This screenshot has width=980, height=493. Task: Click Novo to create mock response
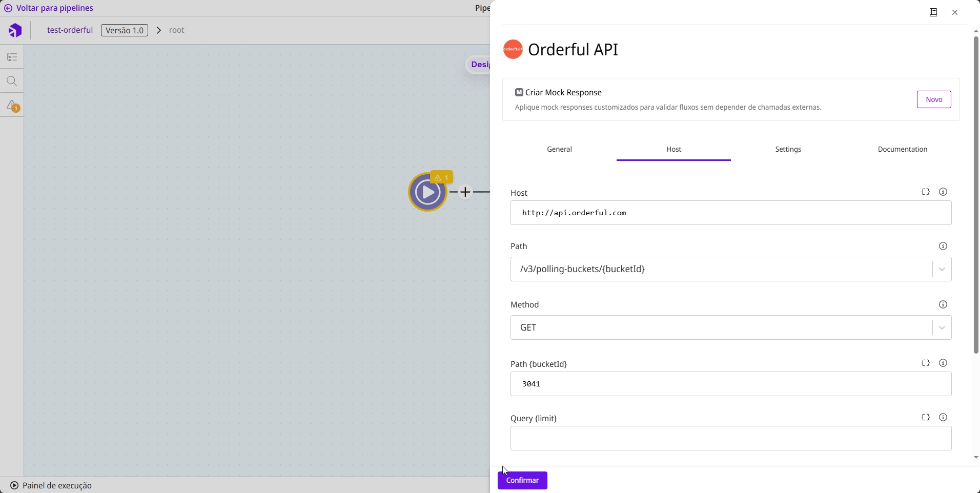point(933,99)
